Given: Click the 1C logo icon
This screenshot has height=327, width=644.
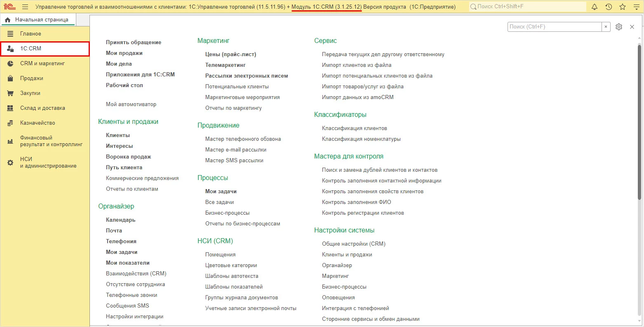Looking at the screenshot, I should click(x=9, y=7).
